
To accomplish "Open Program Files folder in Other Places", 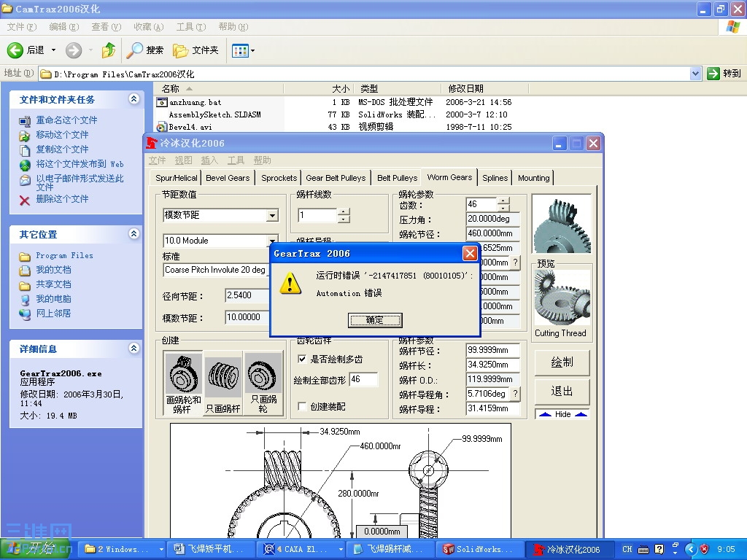I will coord(64,256).
